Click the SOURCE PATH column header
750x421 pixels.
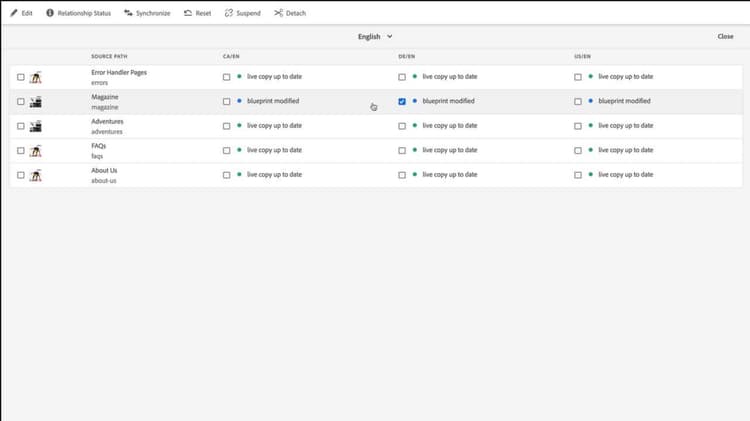pyautogui.click(x=109, y=56)
